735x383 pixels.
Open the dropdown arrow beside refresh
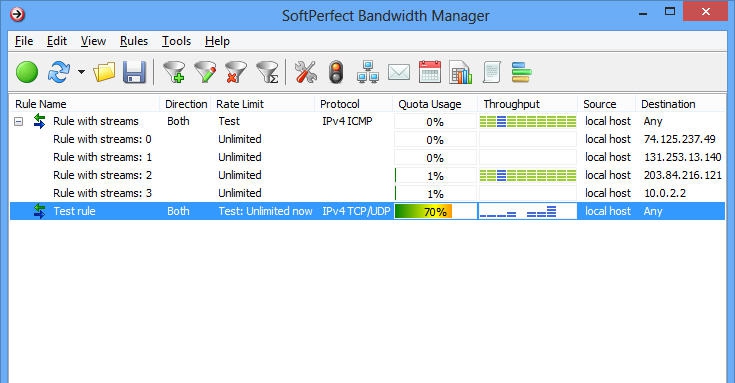pos(82,72)
